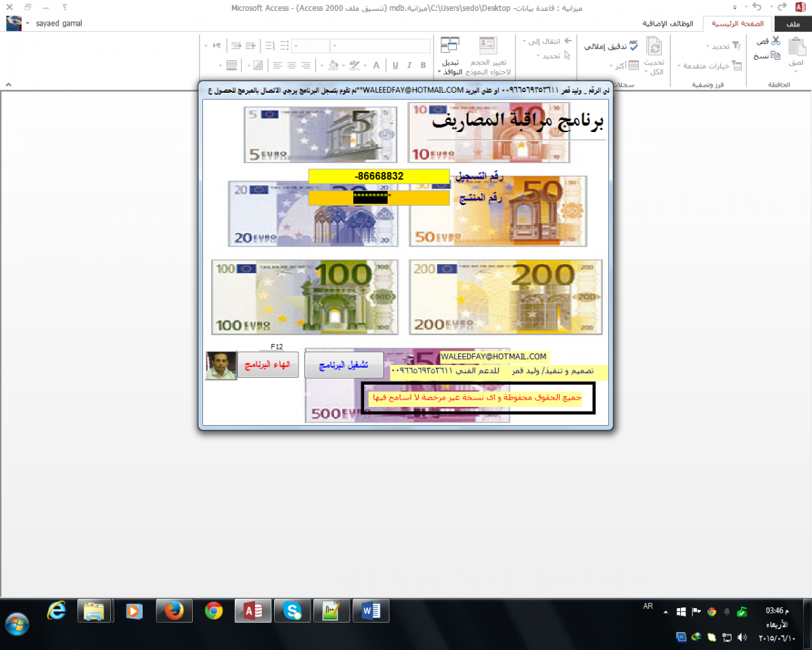Click the numbered list icon
812x650 pixels.
tap(270, 45)
